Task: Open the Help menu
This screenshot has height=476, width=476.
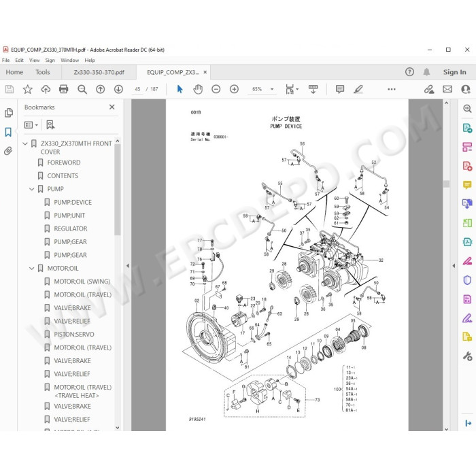Action: click(90, 60)
